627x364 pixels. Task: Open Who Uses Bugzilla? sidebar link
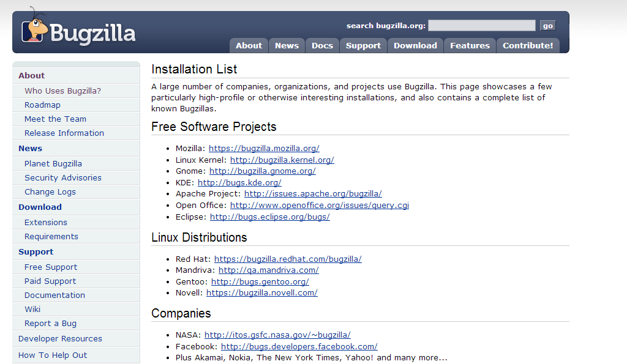62,91
